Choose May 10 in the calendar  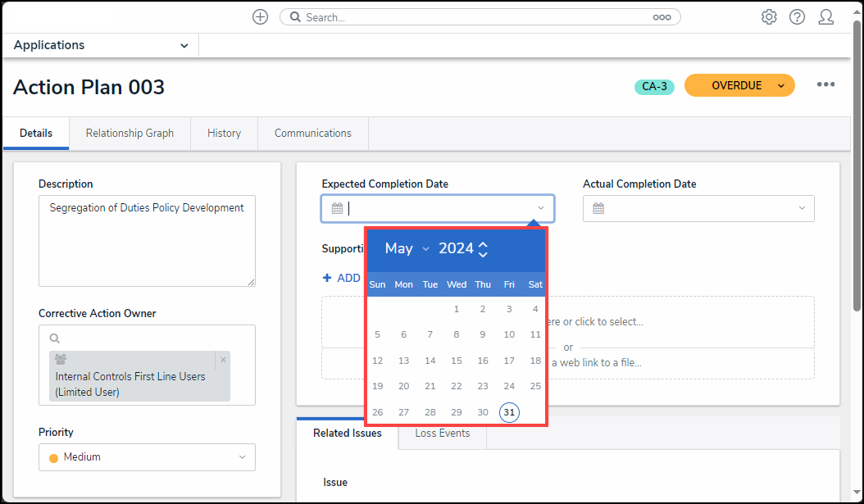[509, 334]
